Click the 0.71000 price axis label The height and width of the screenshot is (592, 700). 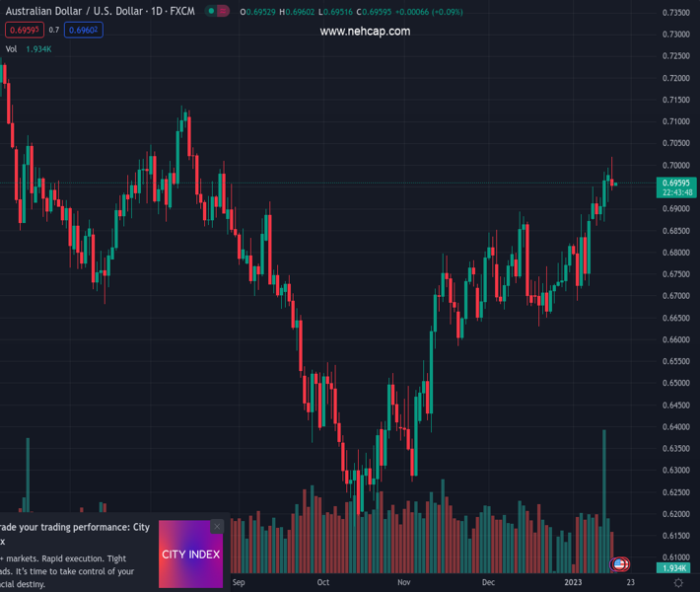point(676,121)
